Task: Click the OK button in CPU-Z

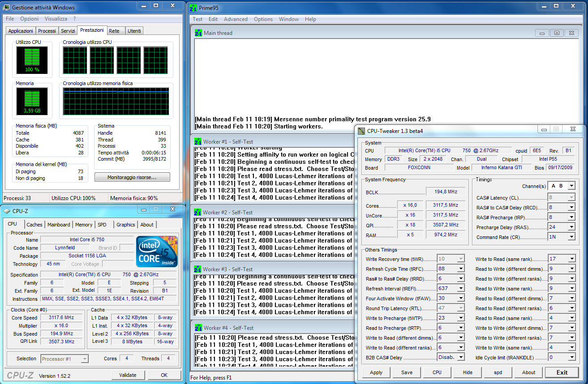Action: point(164,375)
